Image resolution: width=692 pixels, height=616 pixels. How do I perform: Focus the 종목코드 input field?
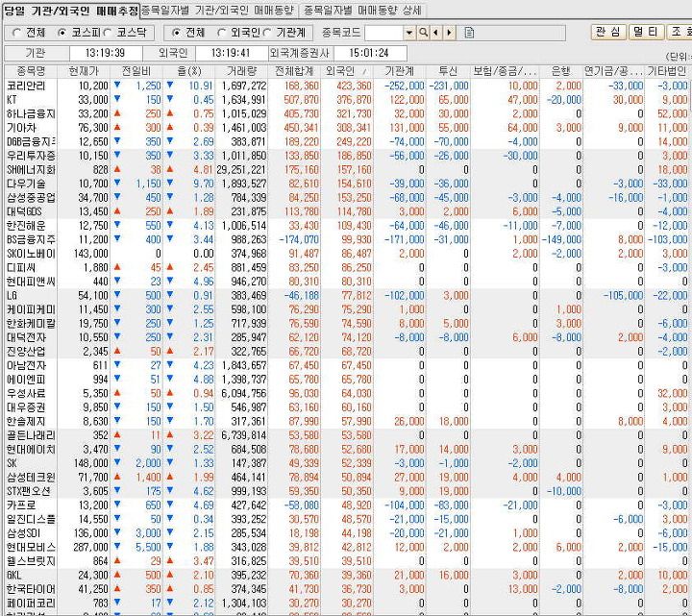coord(383,33)
